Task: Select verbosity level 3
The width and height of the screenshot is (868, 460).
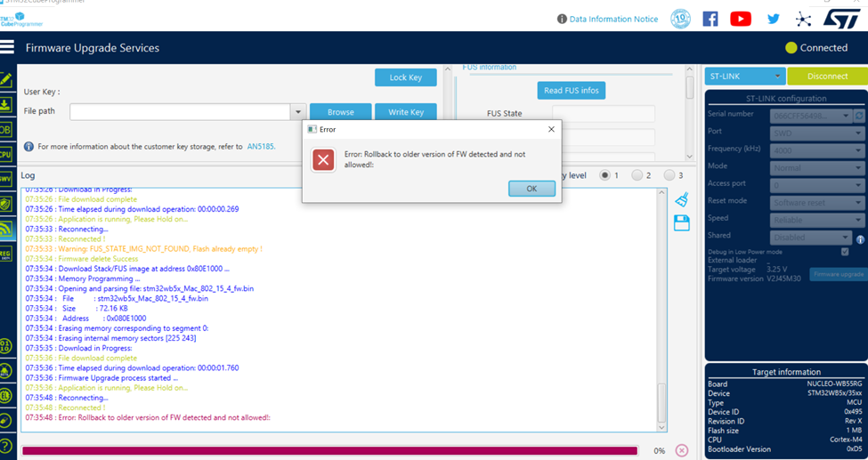Action: (x=669, y=175)
